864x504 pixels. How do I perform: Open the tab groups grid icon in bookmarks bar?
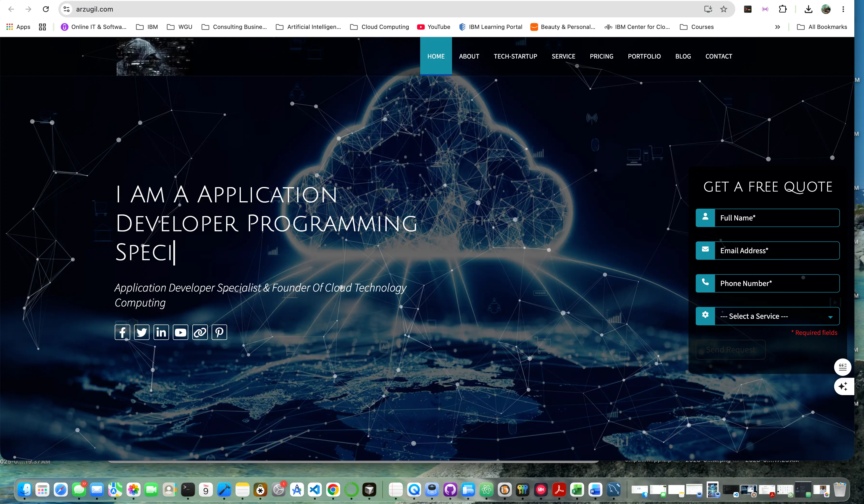42,27
